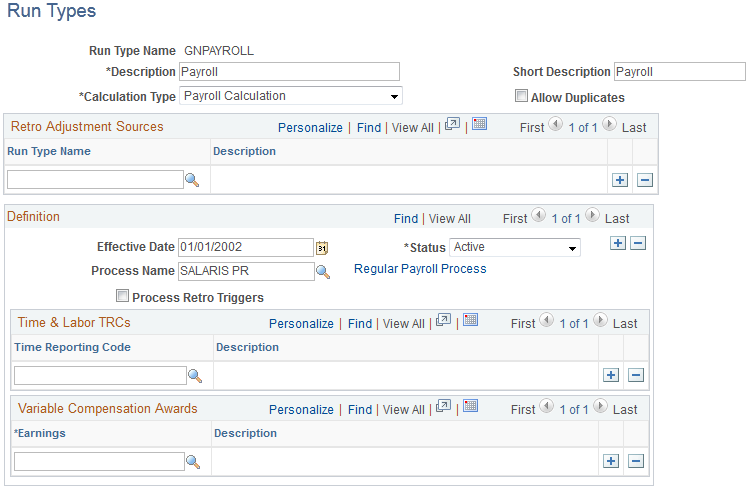Open the Status dropdown showing Active
Viewport: 750px width, 490px height.
pos(515,247)
